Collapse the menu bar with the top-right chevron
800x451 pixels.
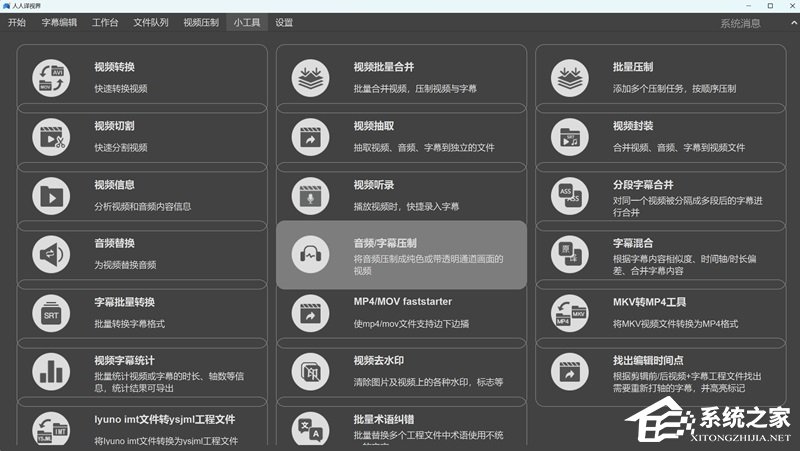794,23
